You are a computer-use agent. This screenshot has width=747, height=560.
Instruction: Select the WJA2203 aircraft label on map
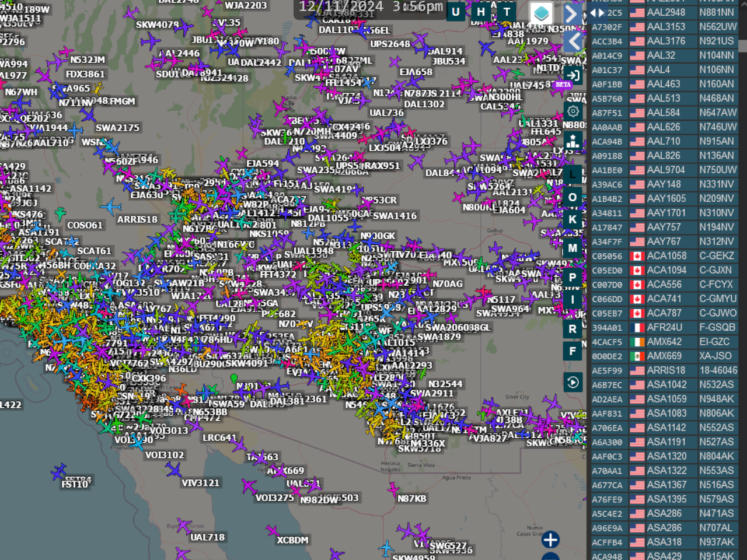tap(246, 6)
